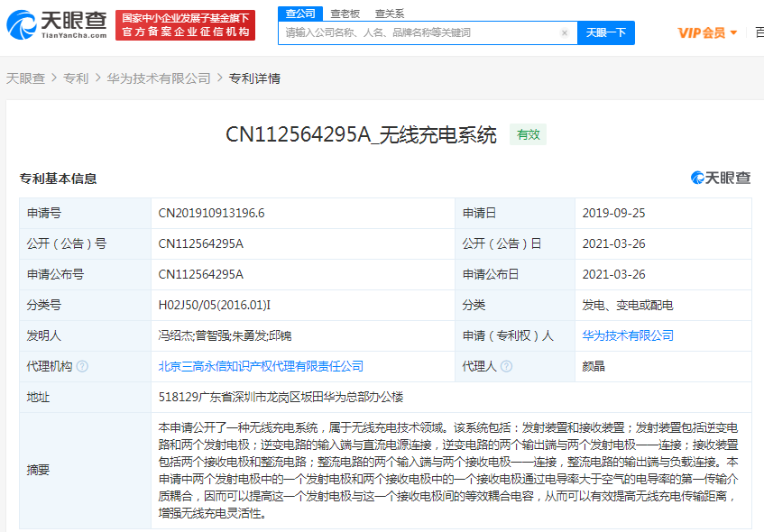Click the patent title CN112564295A_无线充电系统
Screen dimensions: 764x532
[x=361, y=134]
